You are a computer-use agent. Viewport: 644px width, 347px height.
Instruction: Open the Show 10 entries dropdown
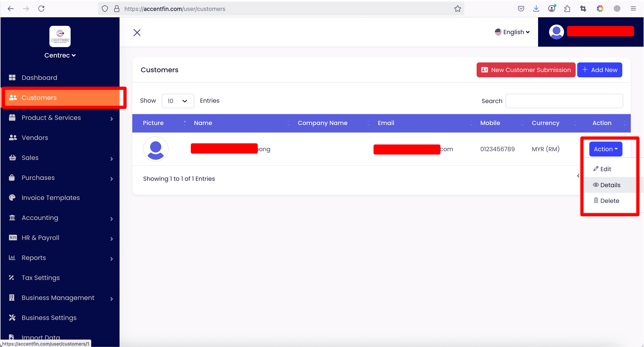[x=178, y=101]
